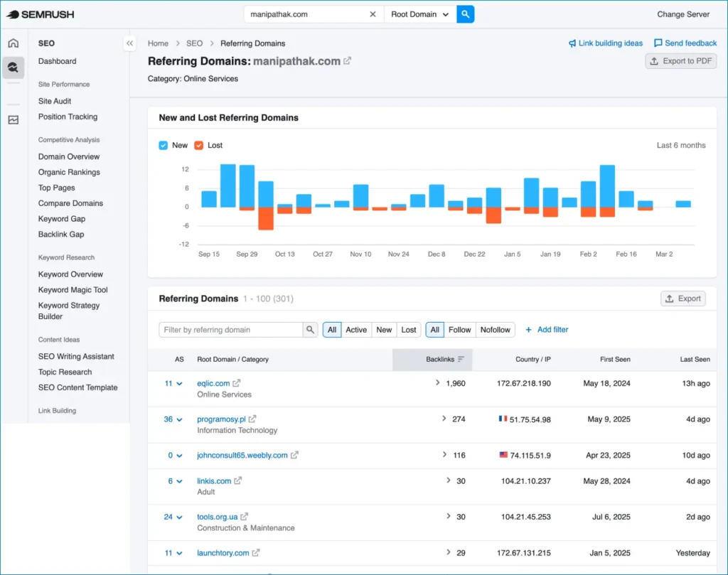Expand backlinks for eqlic.com row
Image resolution: width=728 pixels, height=575 pixels.
(x=438, y=383)
